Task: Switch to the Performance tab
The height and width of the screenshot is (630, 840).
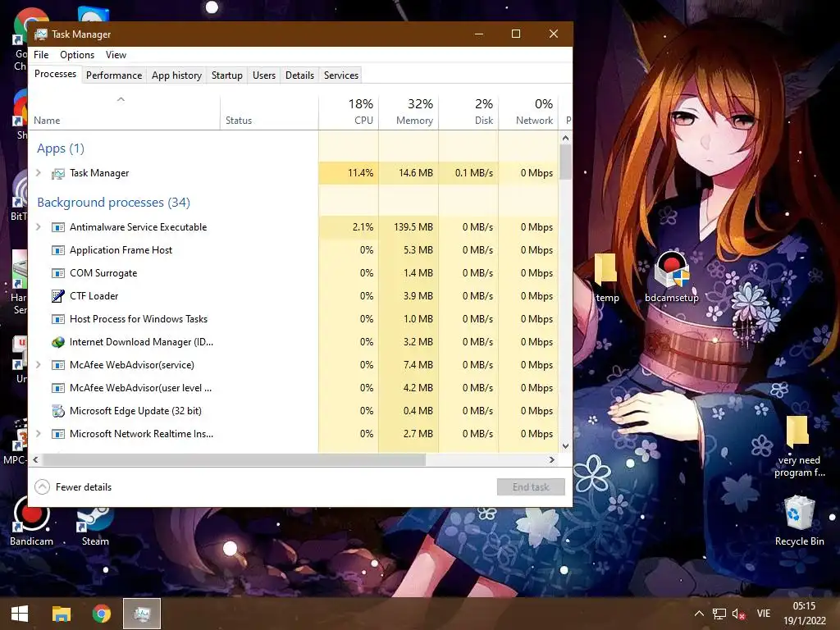Action: (114, 75)
